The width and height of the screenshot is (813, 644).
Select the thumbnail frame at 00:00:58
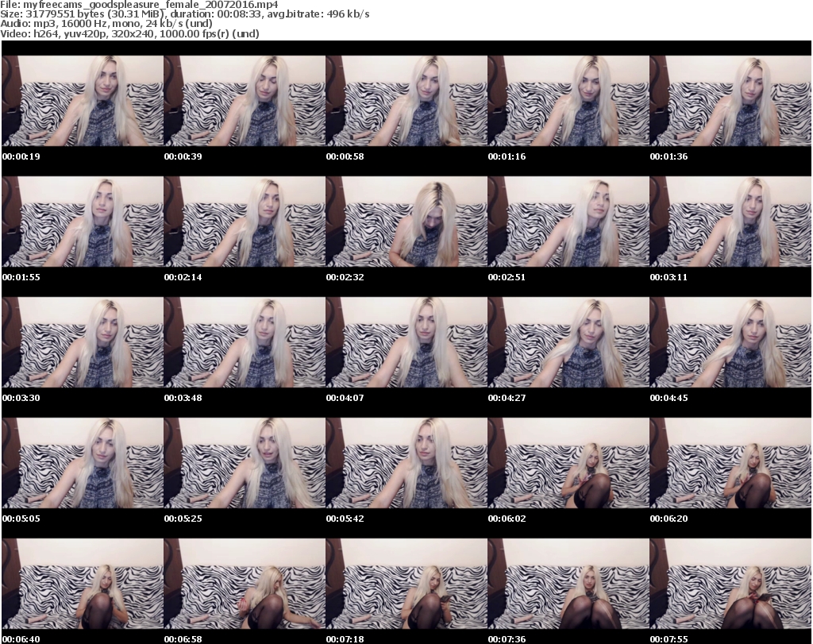(x=406, y=101)
